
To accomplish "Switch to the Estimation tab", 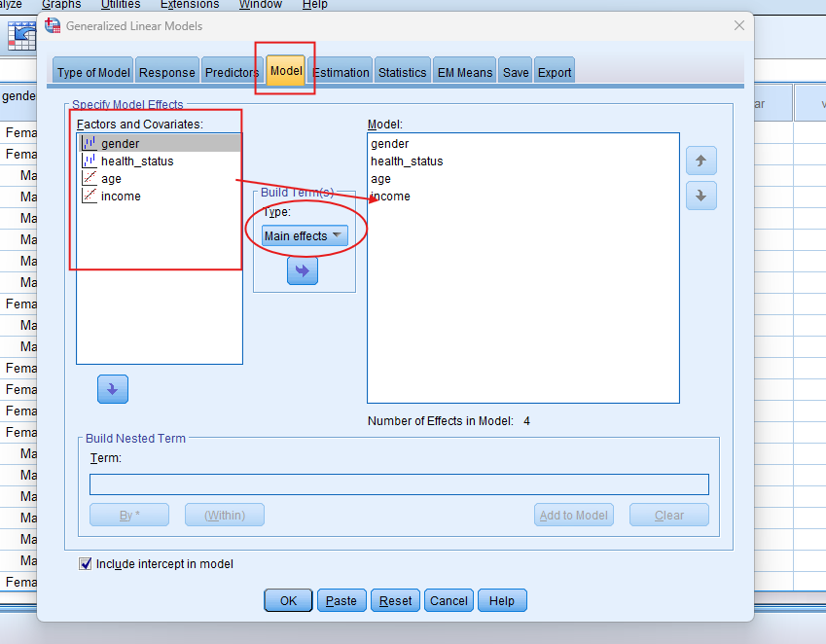I will (x=341, y=73).
